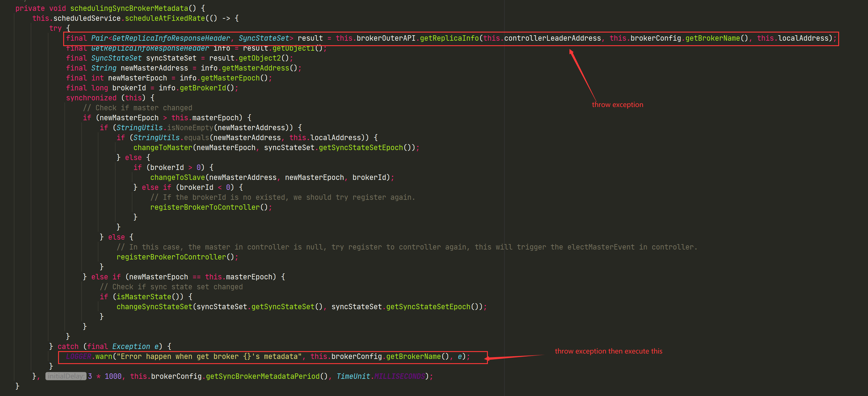
Task: Click the 'Check if master changed' comment
Action: click(x=138, y=108)
